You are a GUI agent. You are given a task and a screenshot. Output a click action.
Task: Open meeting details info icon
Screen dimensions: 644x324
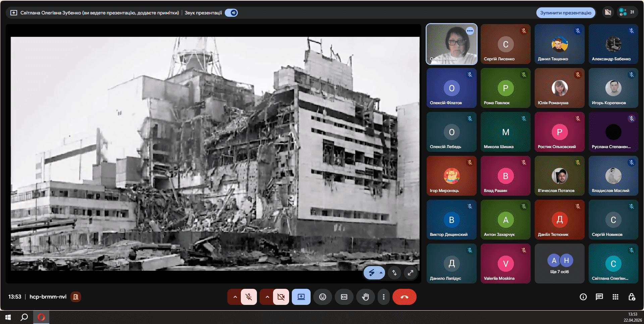pyautogui.click(x=583, y=297)
